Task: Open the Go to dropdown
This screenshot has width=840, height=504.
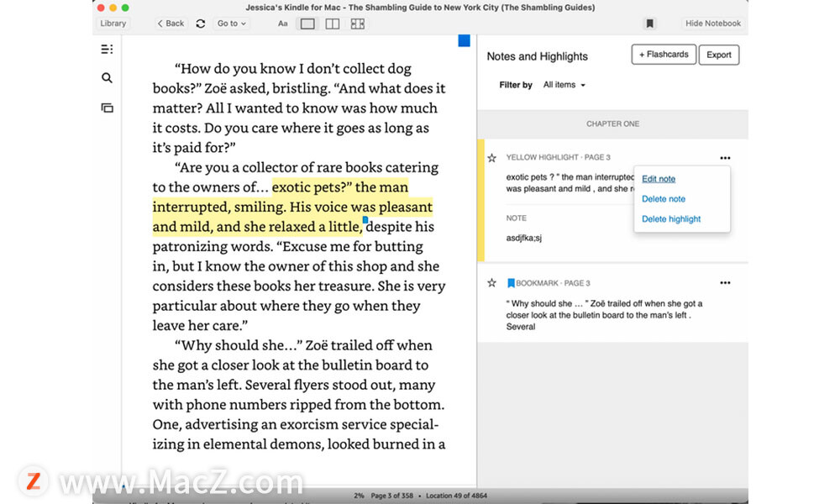Action: pos(232,24)
